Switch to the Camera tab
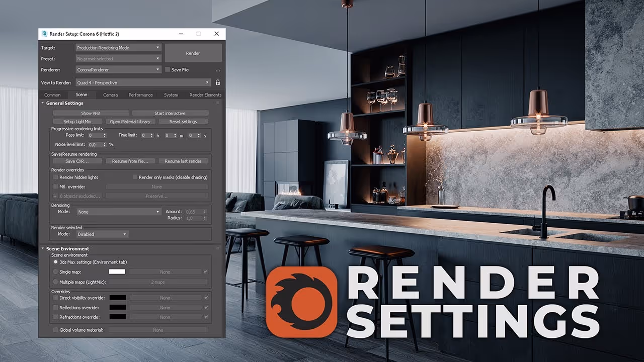The width and height of the screenshot is (644, 362). (x=111, y=95)
